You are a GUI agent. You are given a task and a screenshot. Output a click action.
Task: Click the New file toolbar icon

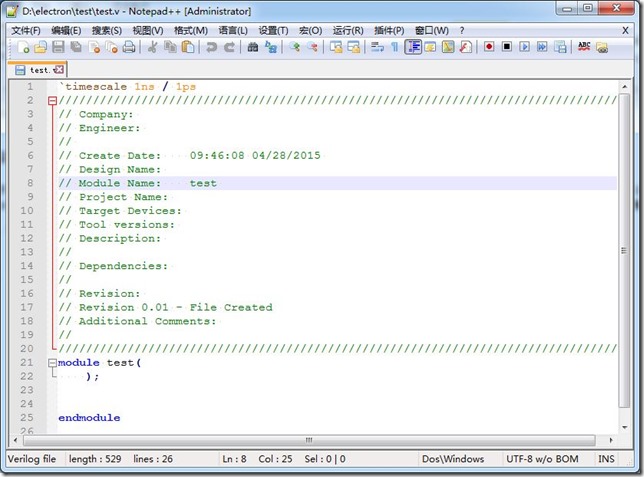coord(23,47)
